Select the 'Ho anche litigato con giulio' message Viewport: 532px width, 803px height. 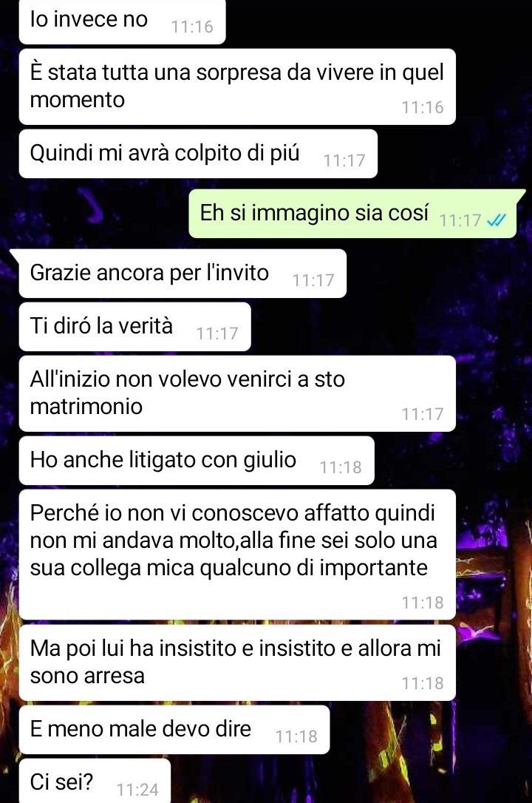197,461
